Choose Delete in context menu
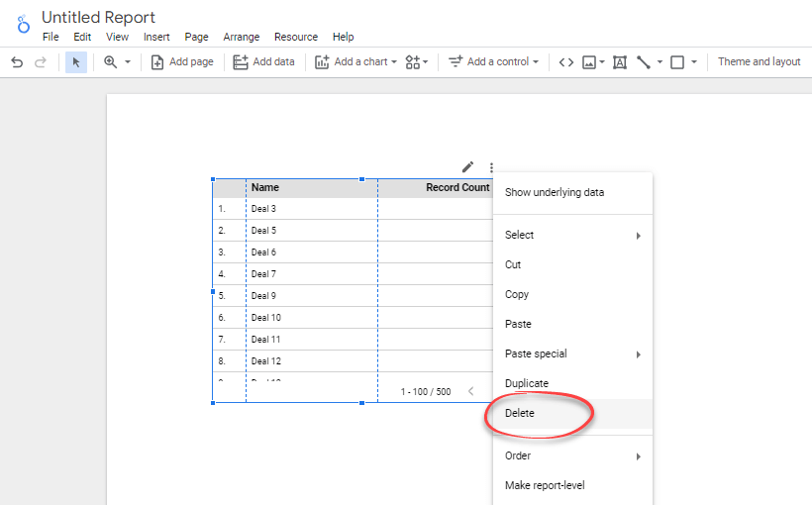 [x=572, y=413]
